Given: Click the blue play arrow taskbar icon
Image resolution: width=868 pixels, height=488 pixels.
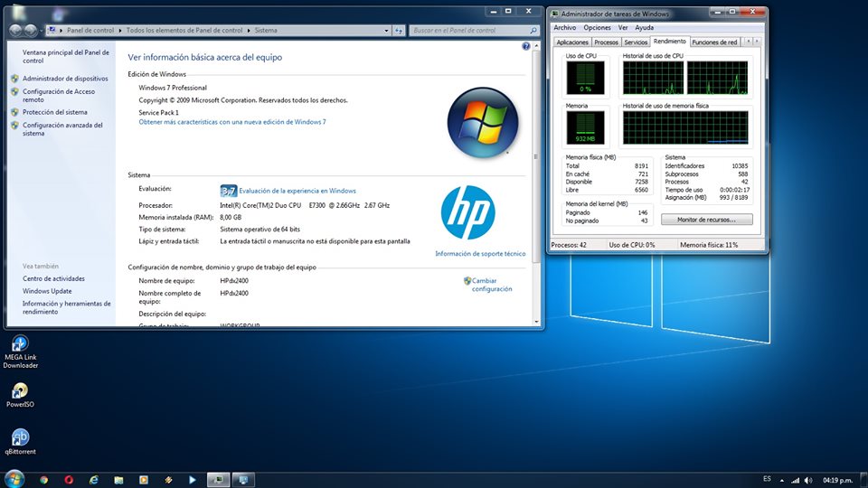Looking at the screenshot, I should coord(193,480).
